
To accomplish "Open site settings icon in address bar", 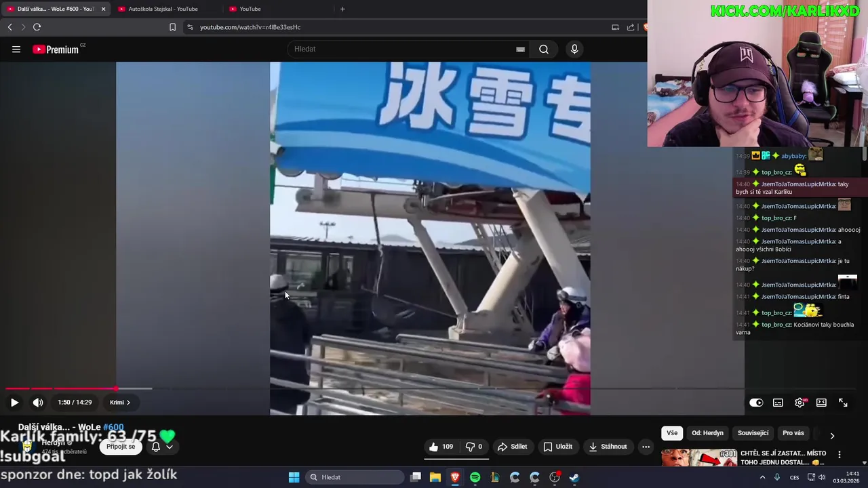I will click(x=190, y=27).
